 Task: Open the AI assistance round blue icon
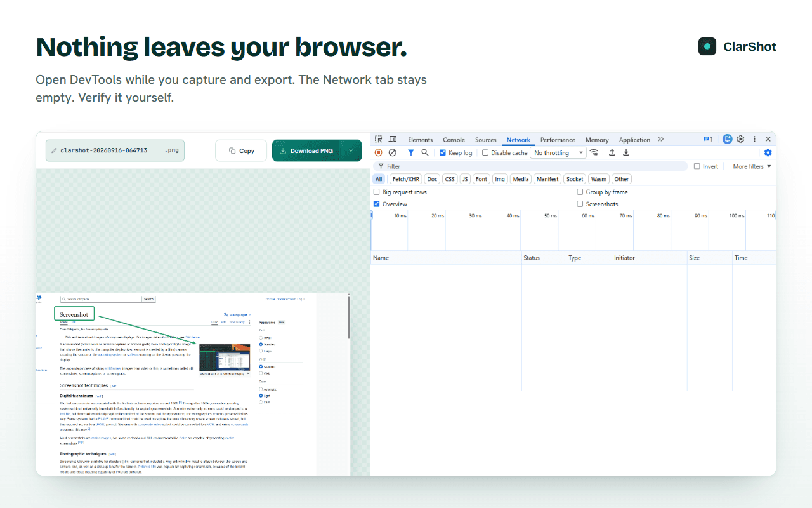(x=728, y=139)
